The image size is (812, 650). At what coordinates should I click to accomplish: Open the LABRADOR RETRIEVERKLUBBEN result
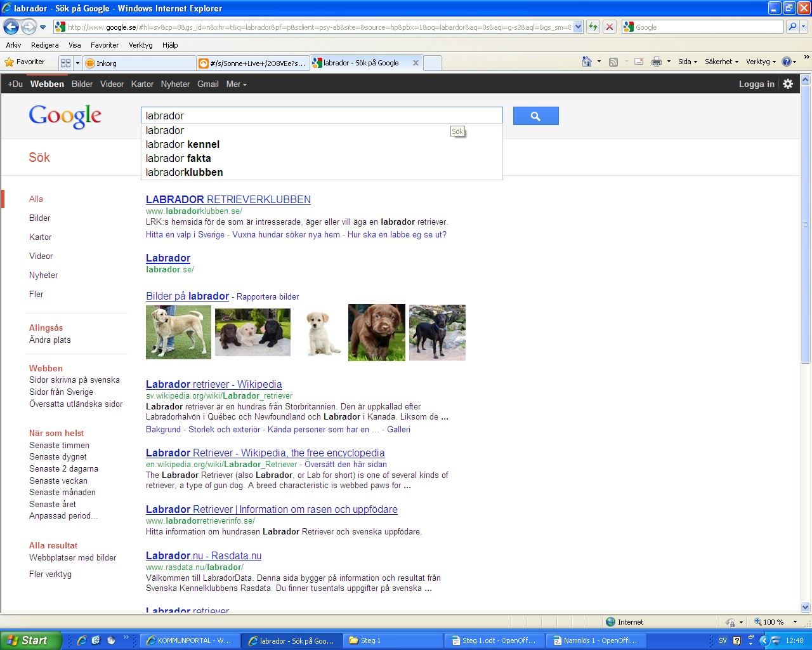[228, 199]
